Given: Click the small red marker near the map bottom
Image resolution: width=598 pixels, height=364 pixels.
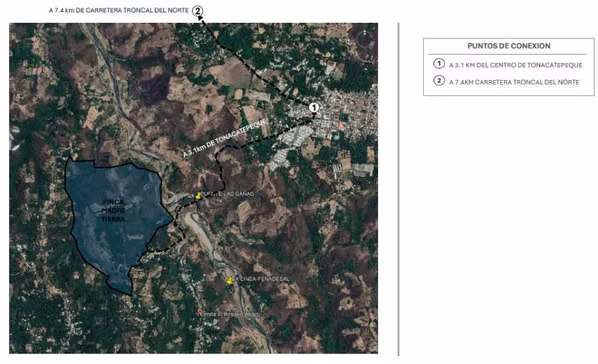Looking at the screenshot, I should pos(201,312).
